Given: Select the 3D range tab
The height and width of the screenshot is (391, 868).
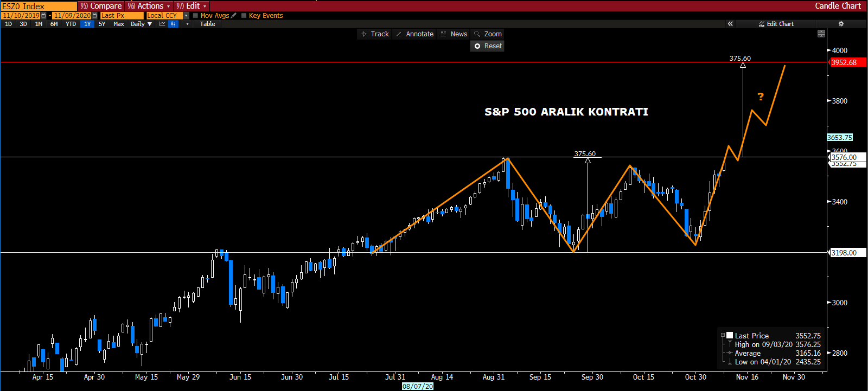Looking at the screenshot, I should 23,24.
